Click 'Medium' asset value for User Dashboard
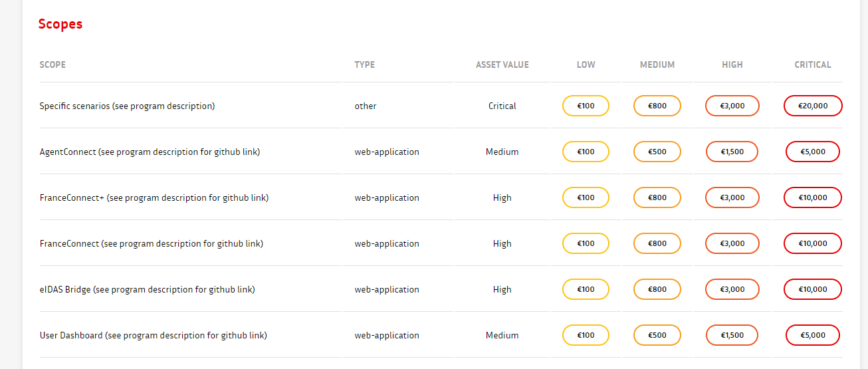This screenshot has width=868, height=369. point(502,335)
